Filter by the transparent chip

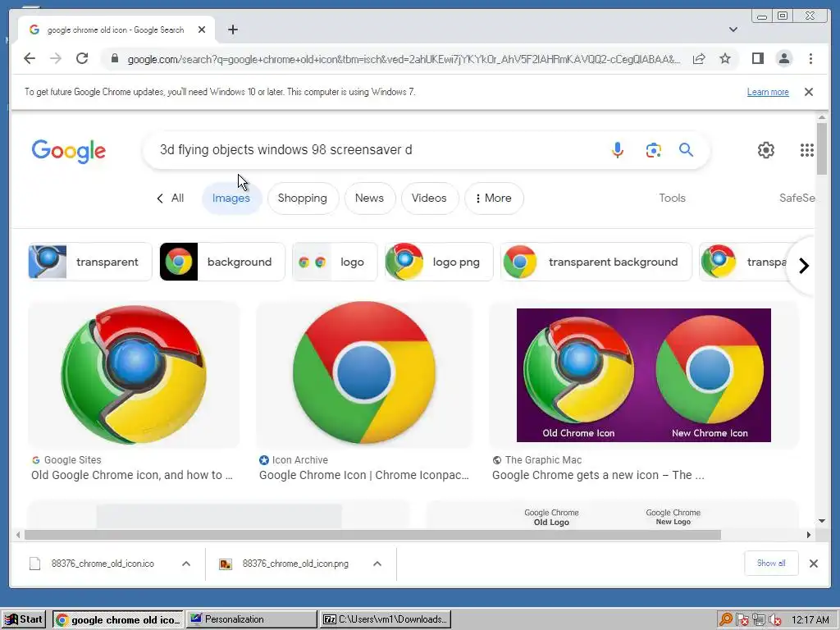[x=90, y=262]
